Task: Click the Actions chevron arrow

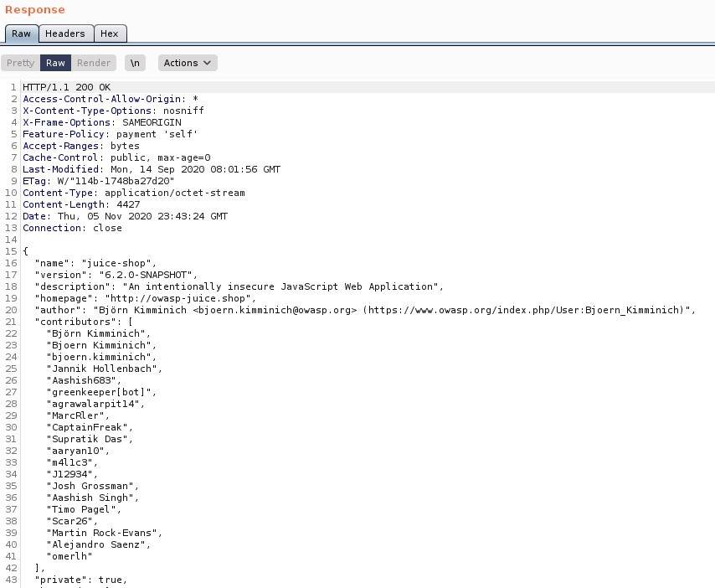Action: coord(206,63)
